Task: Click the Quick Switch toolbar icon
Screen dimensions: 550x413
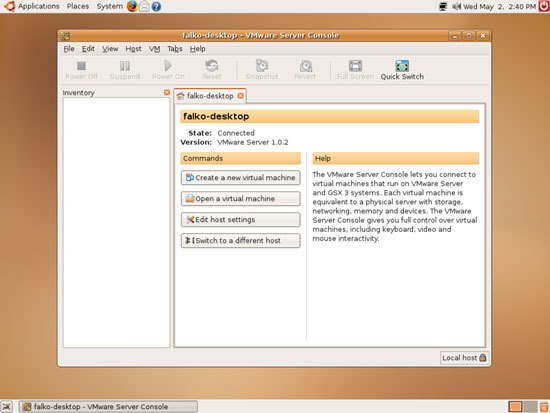Action: tap(402, 66)
